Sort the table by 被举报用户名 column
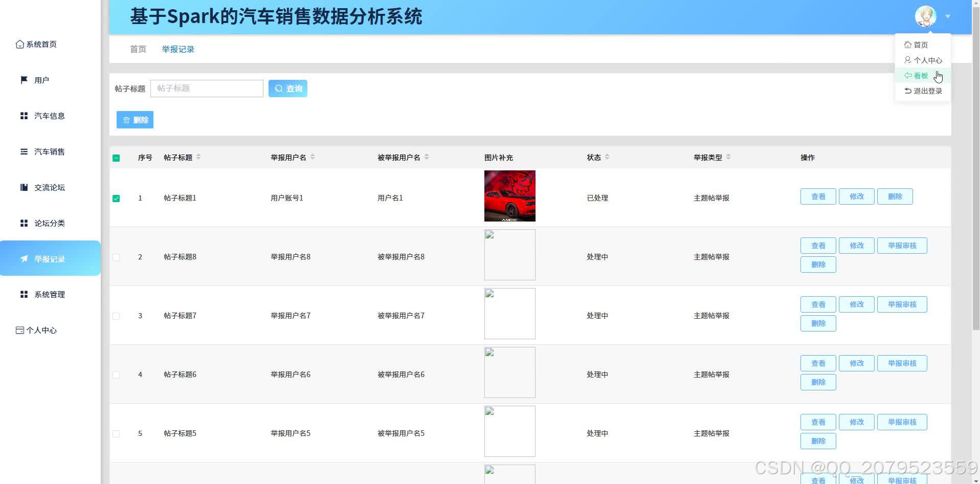The width and height of the screenshot is (980, 484). (x=427, y=157)
